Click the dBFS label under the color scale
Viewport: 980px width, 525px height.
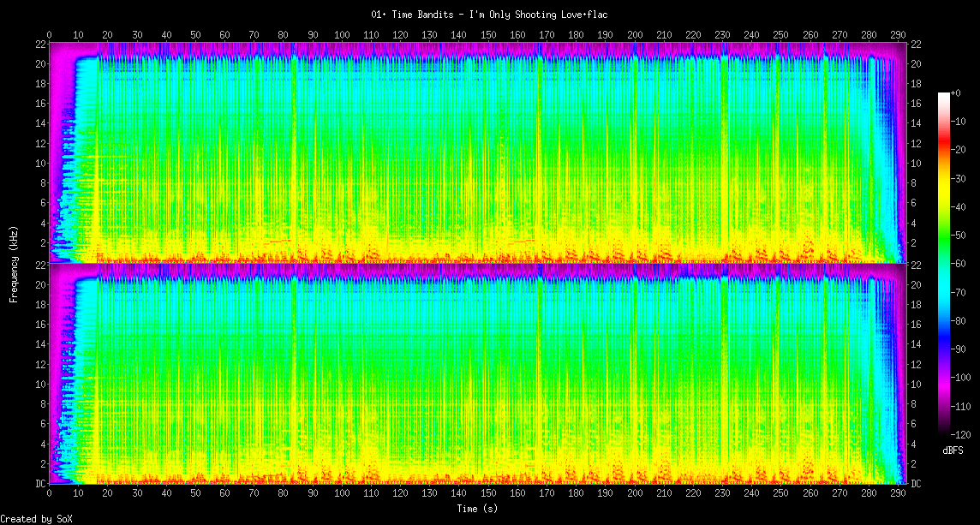953,450
